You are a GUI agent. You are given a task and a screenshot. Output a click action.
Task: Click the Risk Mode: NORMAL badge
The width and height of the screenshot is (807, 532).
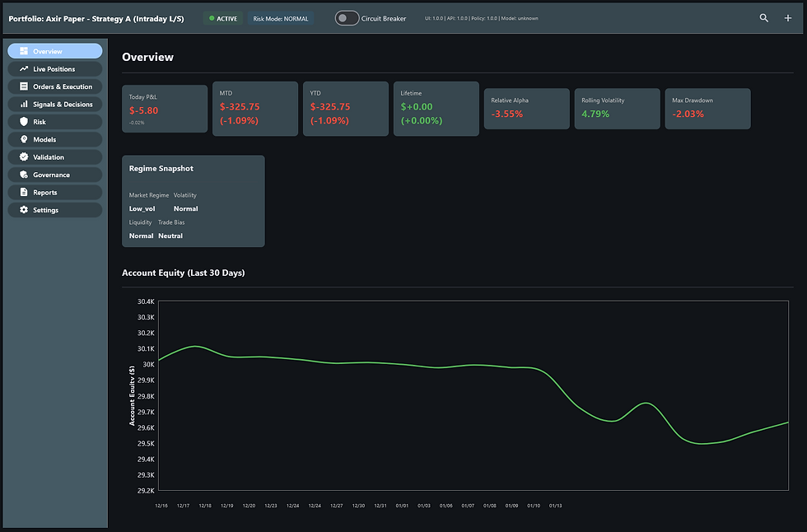pyautogui.click(x=281, y=18)
